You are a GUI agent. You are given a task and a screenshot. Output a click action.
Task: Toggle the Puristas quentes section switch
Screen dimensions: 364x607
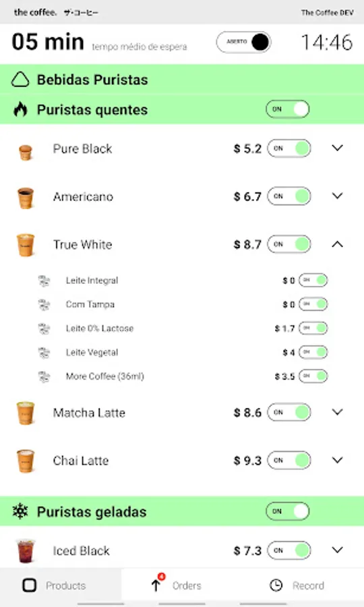287,109
